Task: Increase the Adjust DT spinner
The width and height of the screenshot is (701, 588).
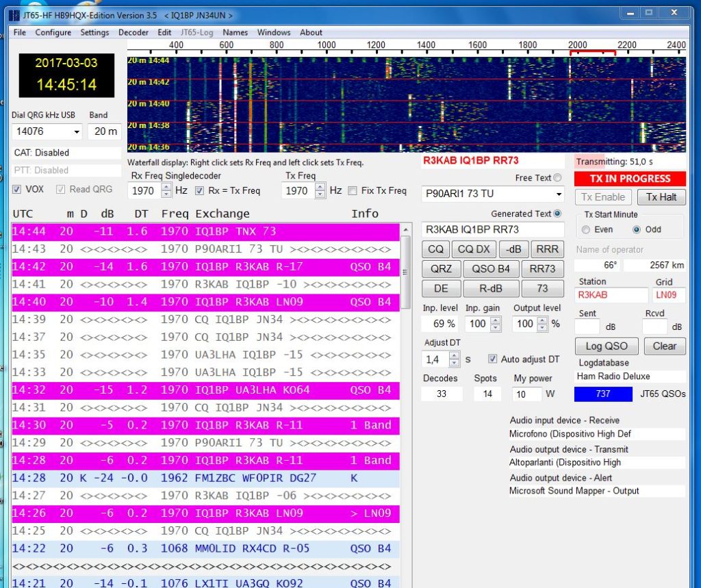Action: coord(455,355)
